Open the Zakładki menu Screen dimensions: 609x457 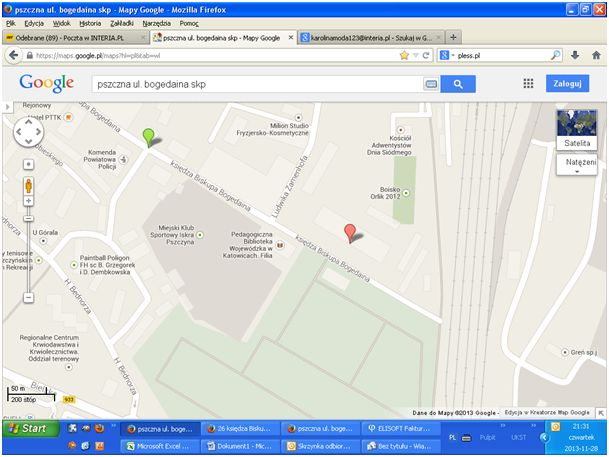122,23
